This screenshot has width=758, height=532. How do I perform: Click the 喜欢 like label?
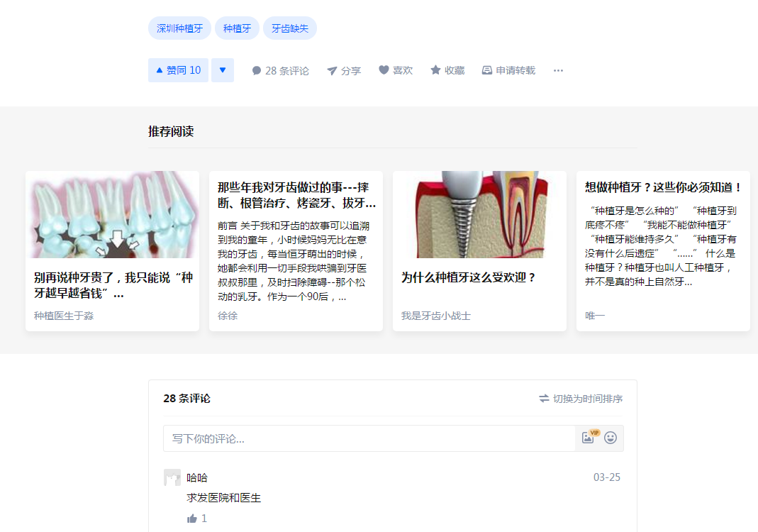(403, 71)
